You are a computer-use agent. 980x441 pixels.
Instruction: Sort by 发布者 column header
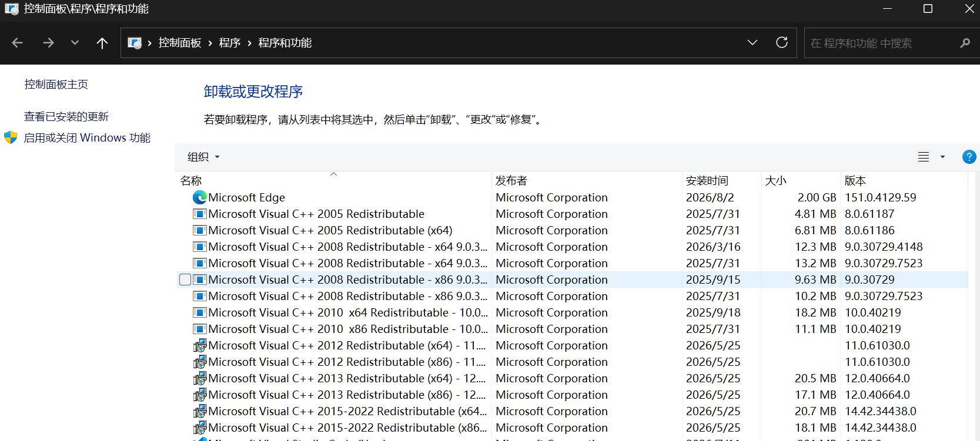(x=587, y=180)
